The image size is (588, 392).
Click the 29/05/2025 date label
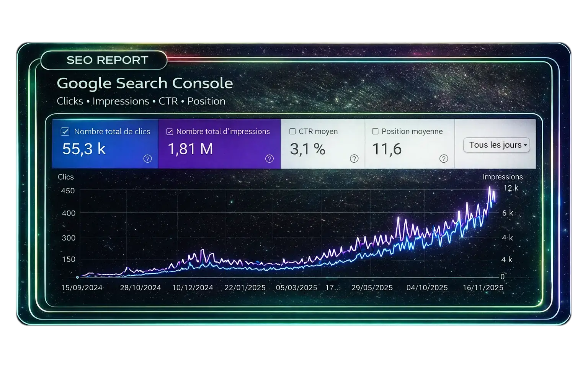click(x=372, y=287)
